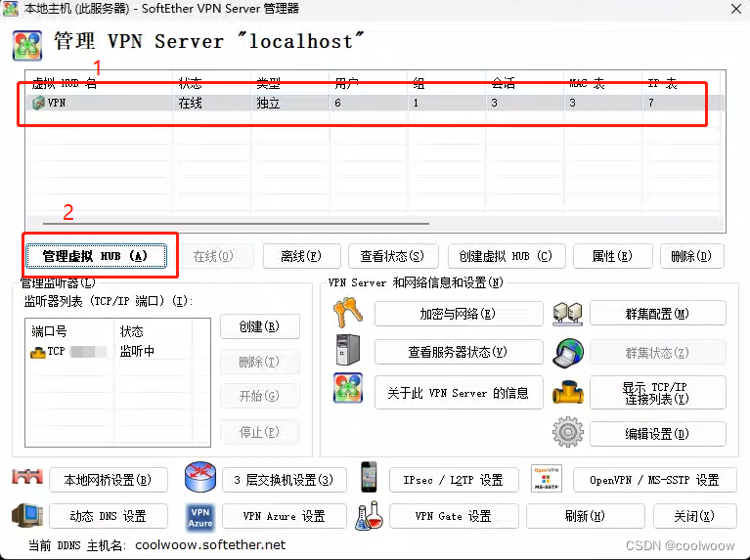Open 本地网桥设置(B)

pos(109,480)
